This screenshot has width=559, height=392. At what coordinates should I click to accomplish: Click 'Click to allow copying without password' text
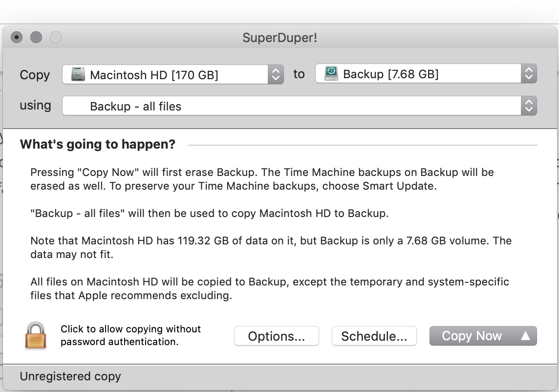click(x=130, y=335)
